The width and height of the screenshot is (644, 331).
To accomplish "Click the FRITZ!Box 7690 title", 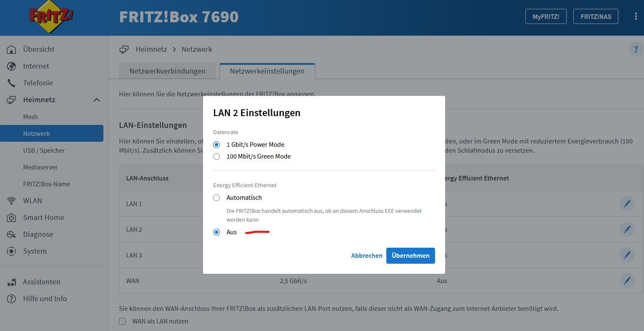I will point(179,17).
